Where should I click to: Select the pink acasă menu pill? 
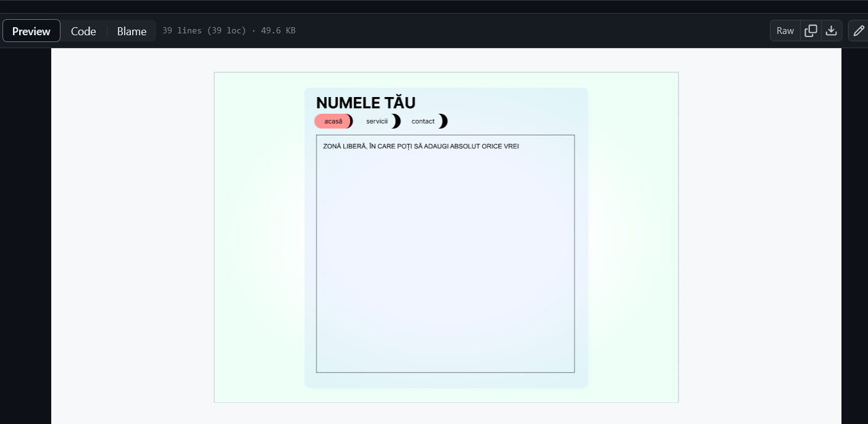332,121
